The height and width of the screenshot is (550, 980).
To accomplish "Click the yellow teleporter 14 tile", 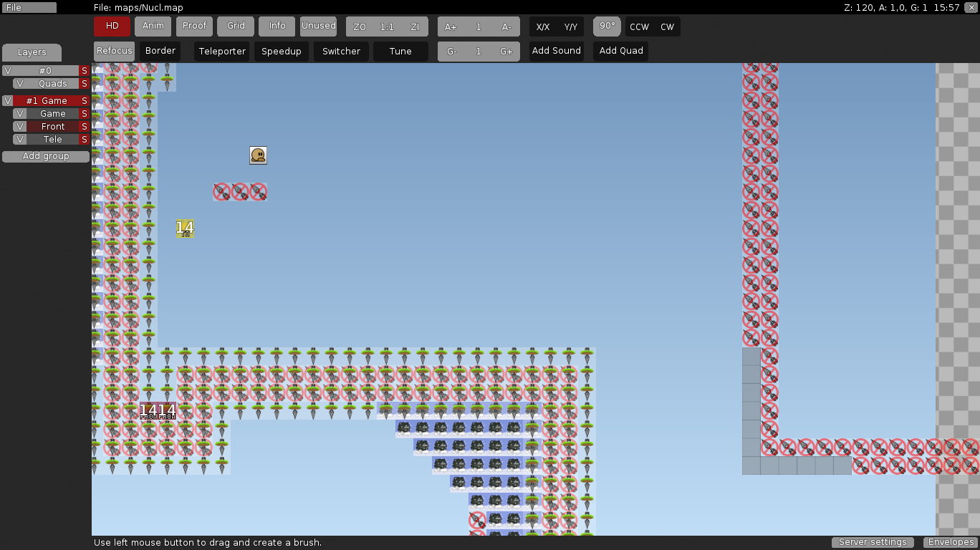I will 185,228.
